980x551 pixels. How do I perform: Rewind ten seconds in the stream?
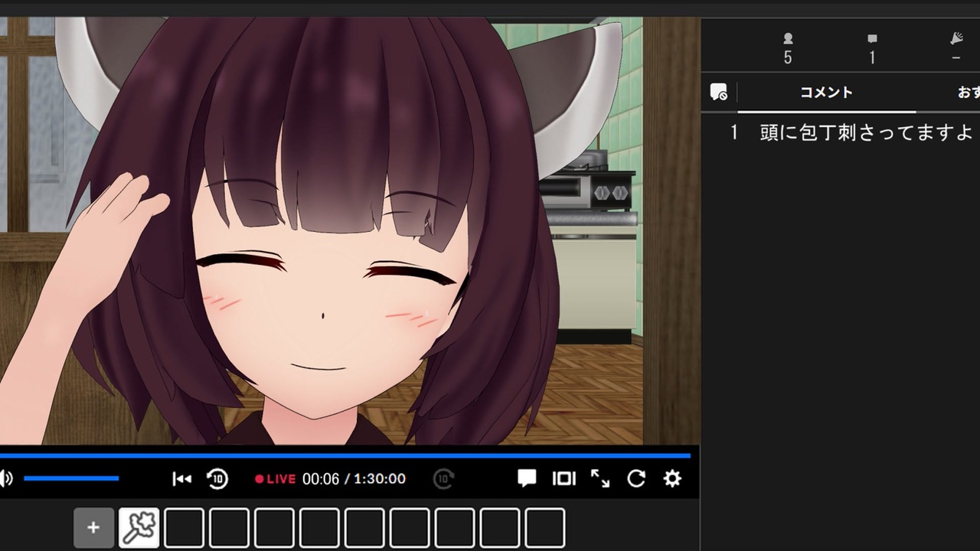pos(217,479)
